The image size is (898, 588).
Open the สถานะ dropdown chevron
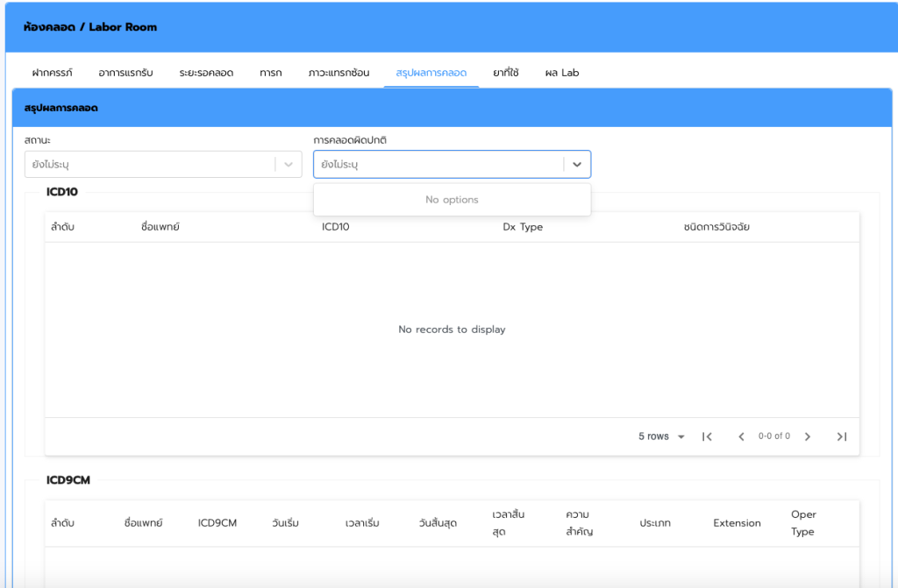pyautogui.click(x=289, y=165)
